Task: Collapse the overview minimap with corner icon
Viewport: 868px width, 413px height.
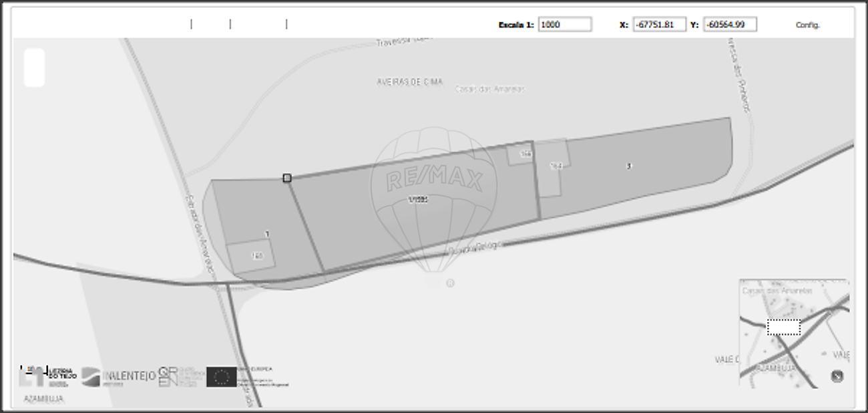Action: point(837,376)
